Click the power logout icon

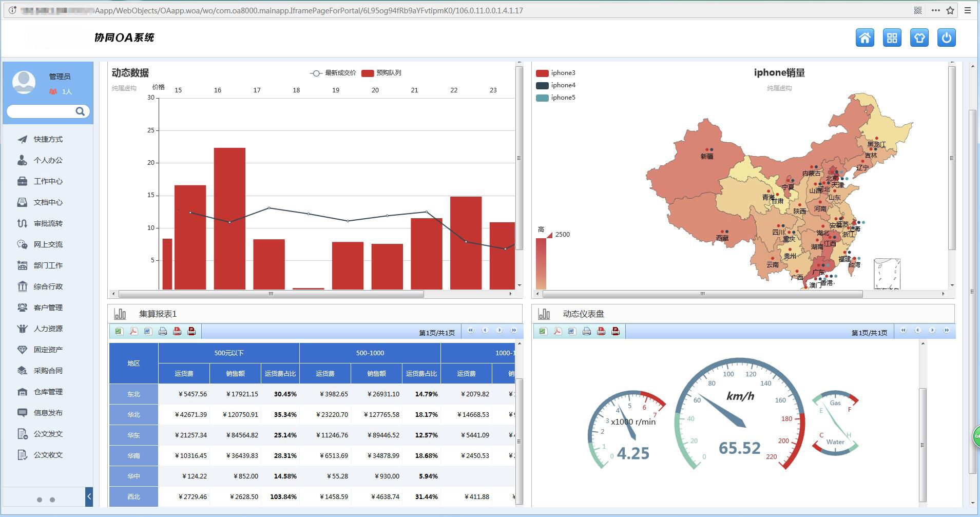pyautogui.click(x=946, y=38)
